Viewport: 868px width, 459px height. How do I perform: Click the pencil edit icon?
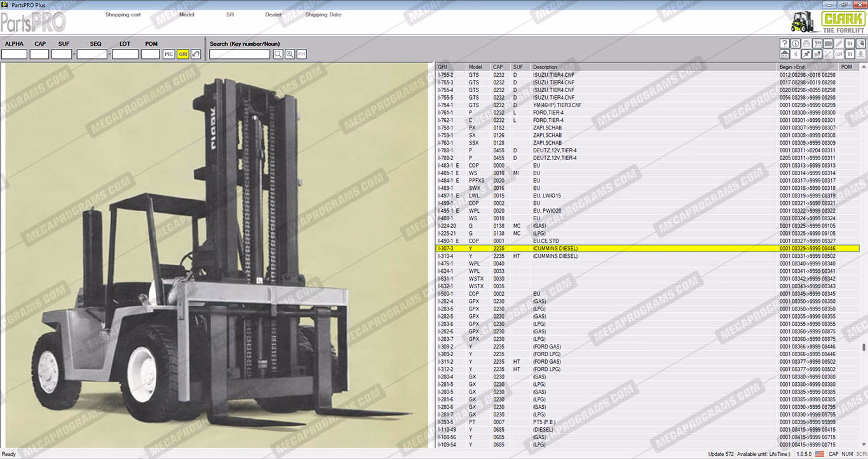coord(839,43)
